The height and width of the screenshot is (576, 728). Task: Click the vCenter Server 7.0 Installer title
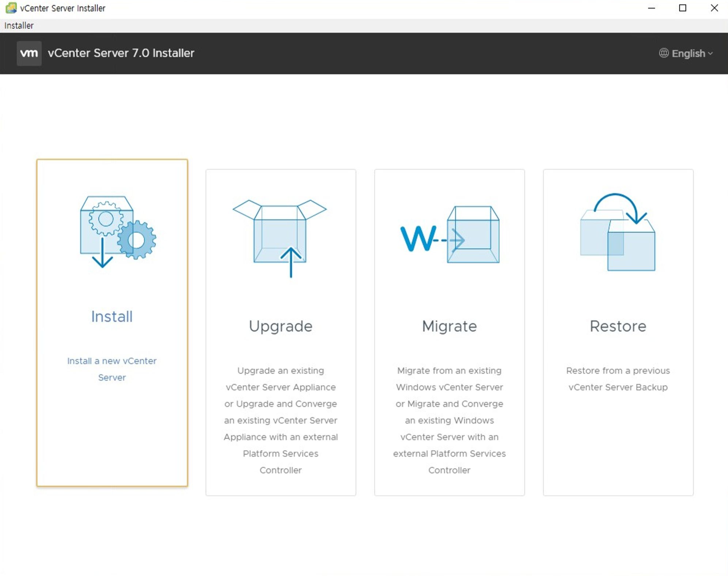point(121,53)
